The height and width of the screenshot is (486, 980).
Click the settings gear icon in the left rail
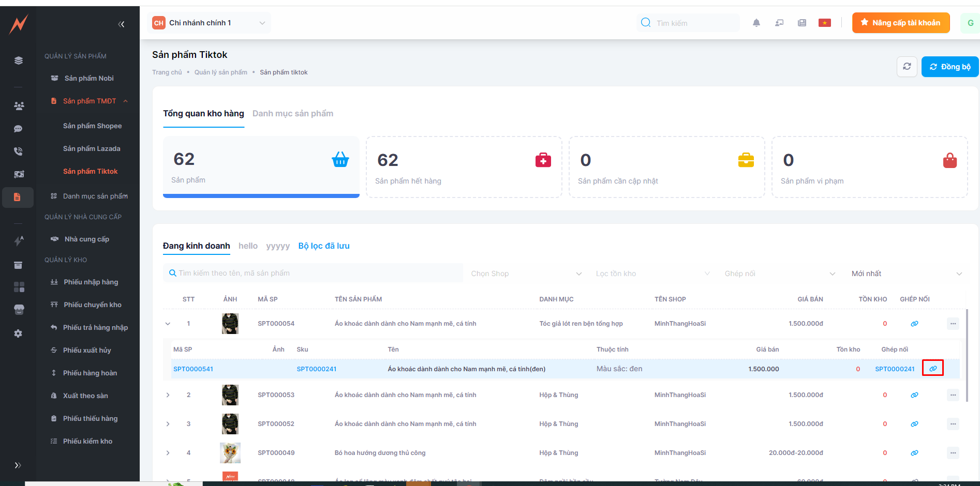[18, 333]
